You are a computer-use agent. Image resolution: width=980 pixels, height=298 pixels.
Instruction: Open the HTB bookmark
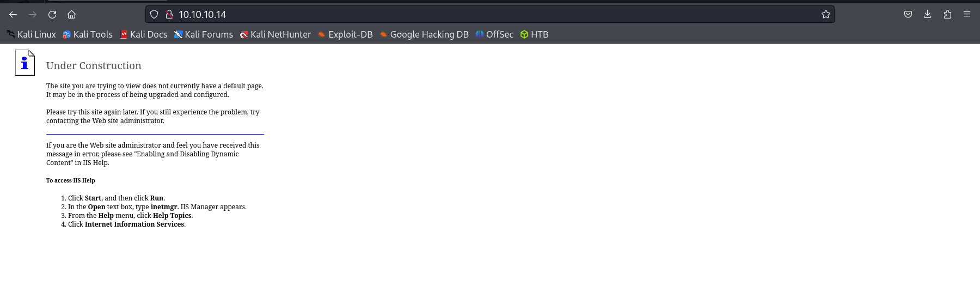534,34
